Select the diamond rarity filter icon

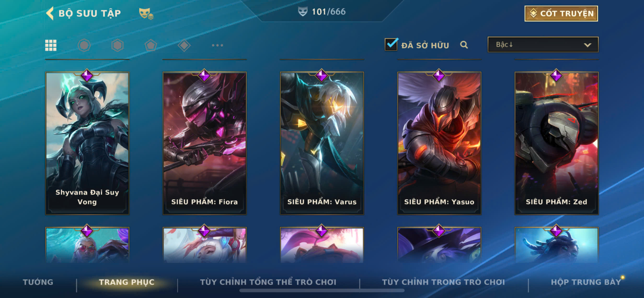[184, 45]
